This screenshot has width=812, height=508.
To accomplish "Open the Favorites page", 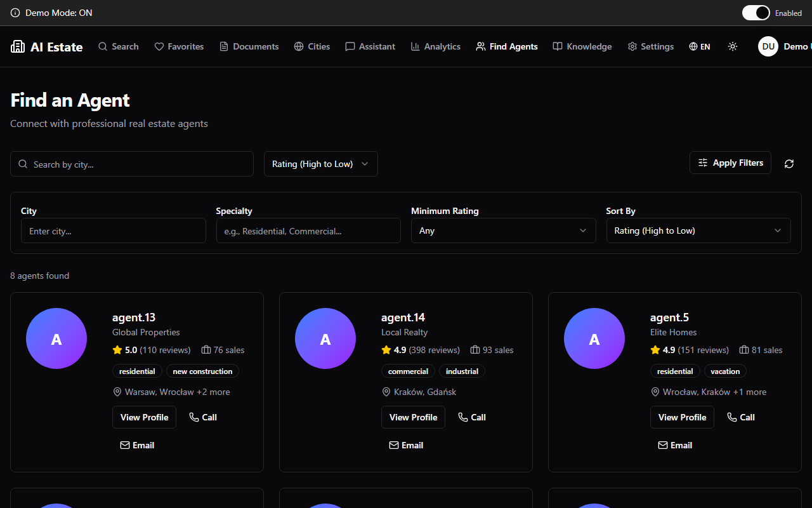I will (x=179, y=46).
